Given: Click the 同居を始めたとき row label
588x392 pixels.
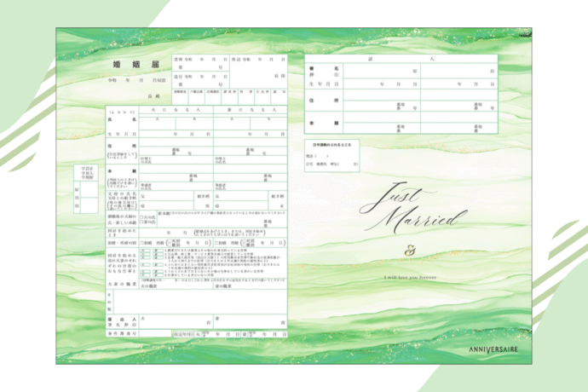Looking at the screenshot, I should tap(122, 233).
